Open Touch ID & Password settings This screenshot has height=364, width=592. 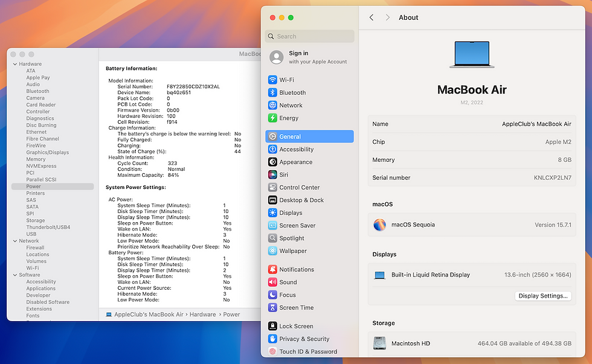point(308,351)
